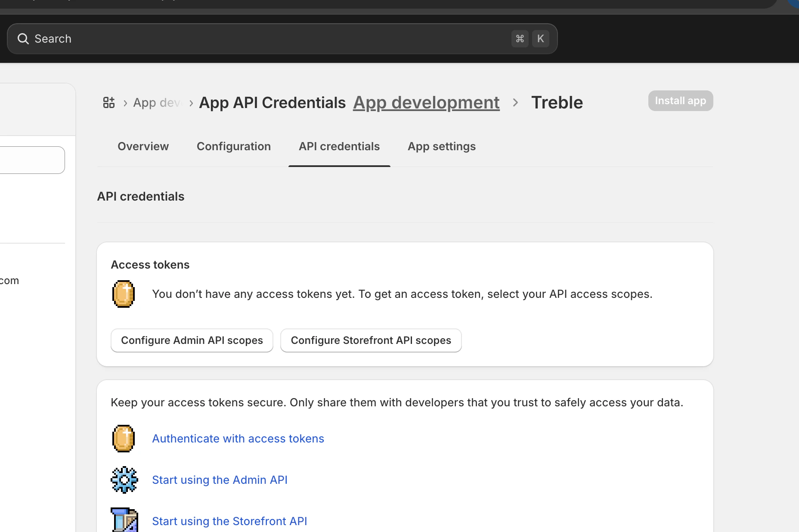Viewport: 799px width, 532px height.
Task: Click the truncated App dev breadcrumb
Action: coord(158,102)
